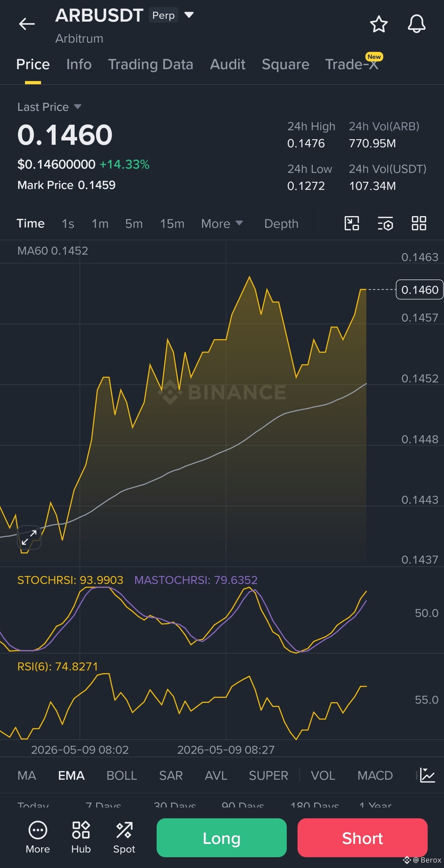The image size is (444, 868).
Task: Tap the 2026-05-09 08:27 time label
Action: pyautogui.click(x=226, y=749)
